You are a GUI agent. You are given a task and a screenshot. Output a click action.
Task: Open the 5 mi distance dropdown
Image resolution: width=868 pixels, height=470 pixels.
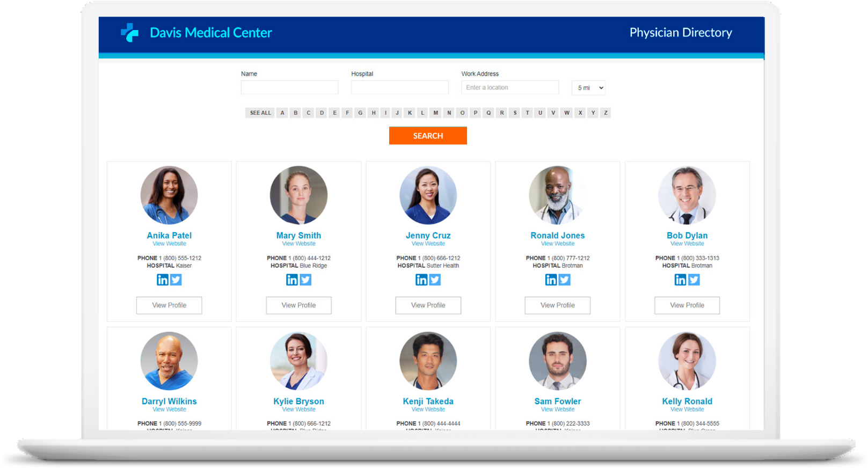[589, 88]
